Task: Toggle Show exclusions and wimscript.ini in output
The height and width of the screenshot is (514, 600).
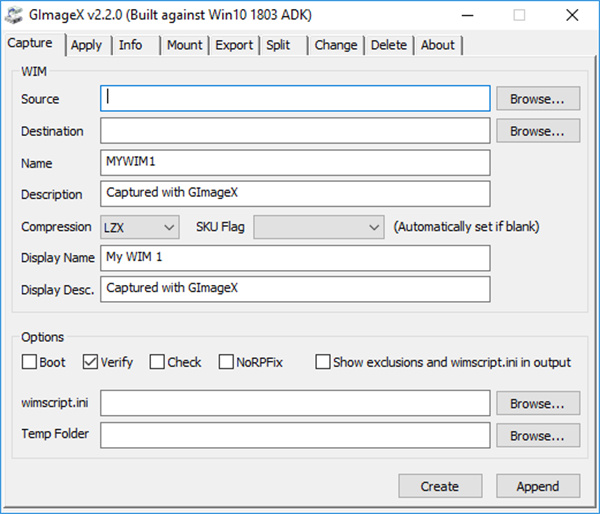Action: [x=322, y=362]
